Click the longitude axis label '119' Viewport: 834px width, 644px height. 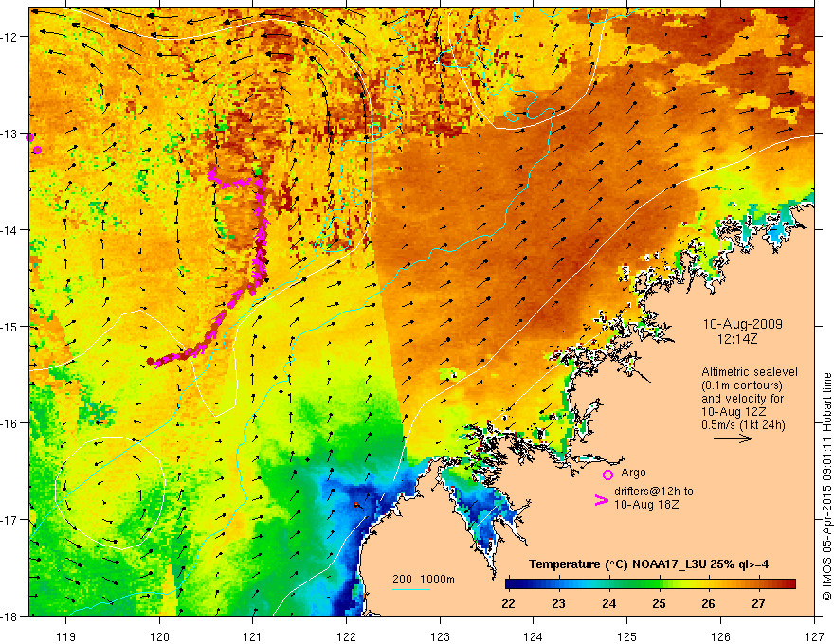coord(66,636)
